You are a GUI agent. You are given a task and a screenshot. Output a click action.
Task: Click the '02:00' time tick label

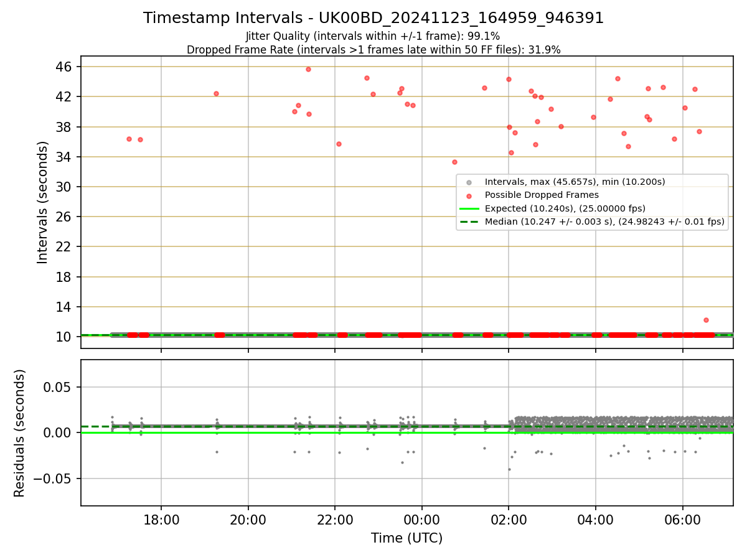[x=509, y=520]
